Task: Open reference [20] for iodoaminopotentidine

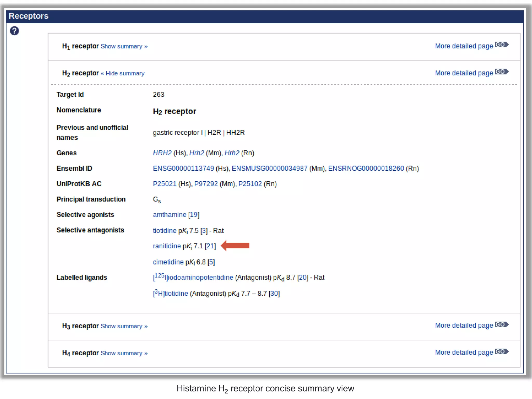Action: click(x=303, y=277)
